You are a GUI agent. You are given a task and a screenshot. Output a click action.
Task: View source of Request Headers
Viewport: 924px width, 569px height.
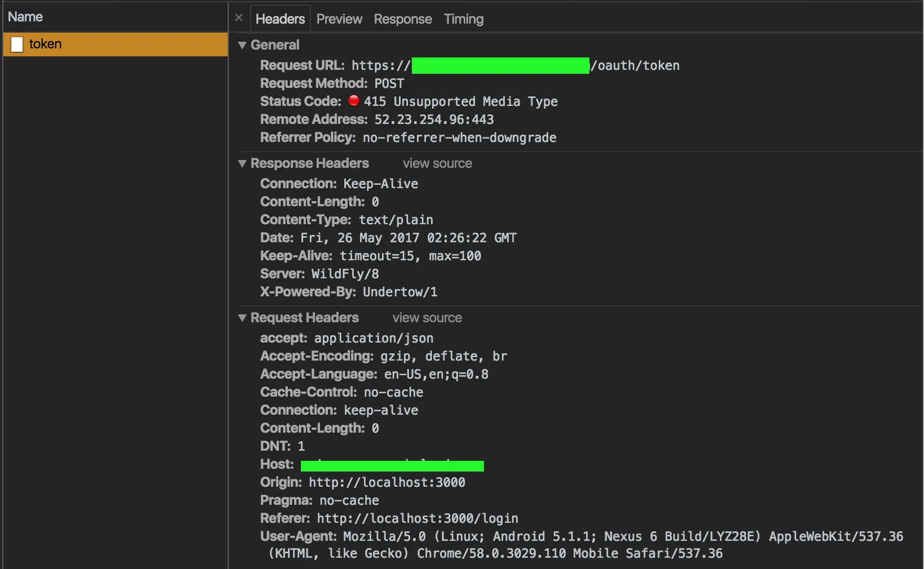click(x=427, y=318)
